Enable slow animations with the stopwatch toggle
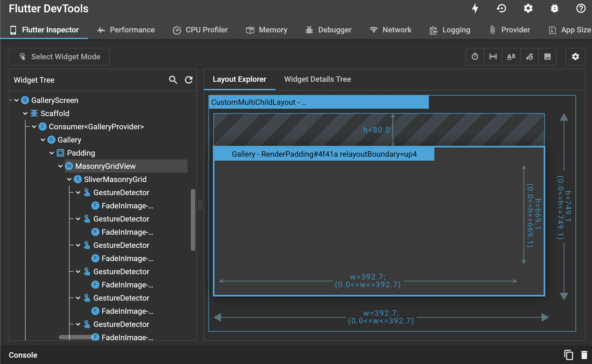The width and height of the screenshot is (592, 364). coord(475,57)
